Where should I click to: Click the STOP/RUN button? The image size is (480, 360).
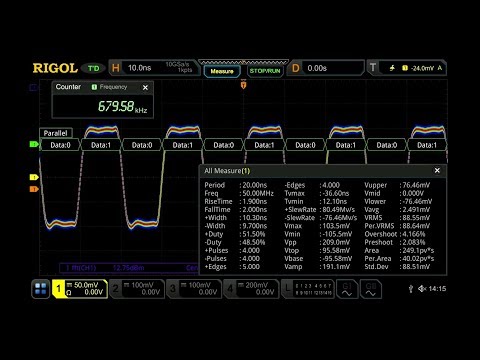coord(265,71)
